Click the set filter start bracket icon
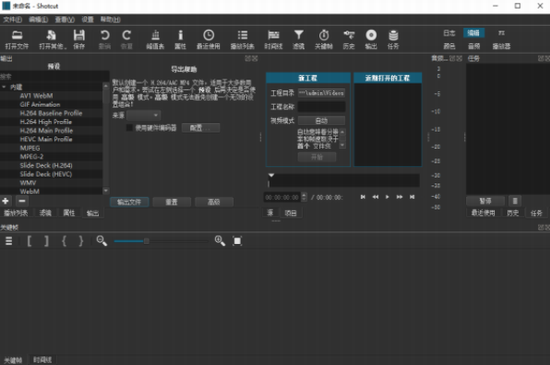This screenshot has height=365, width=550. click(29, 241)
